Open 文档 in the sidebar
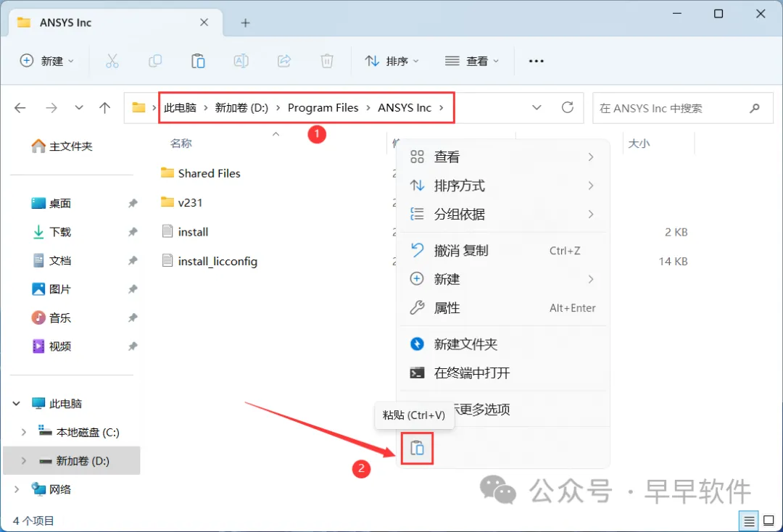The width and height of the screenshot is (783, 532). click(52, 260)
